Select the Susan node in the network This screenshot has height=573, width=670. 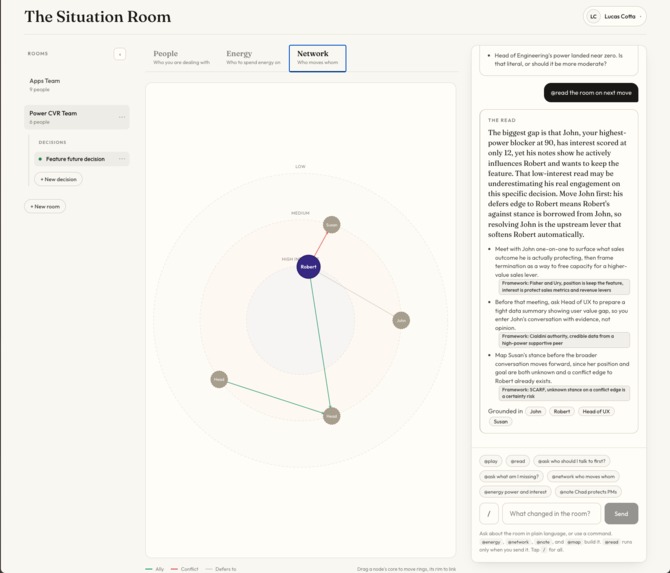[332, 225]
